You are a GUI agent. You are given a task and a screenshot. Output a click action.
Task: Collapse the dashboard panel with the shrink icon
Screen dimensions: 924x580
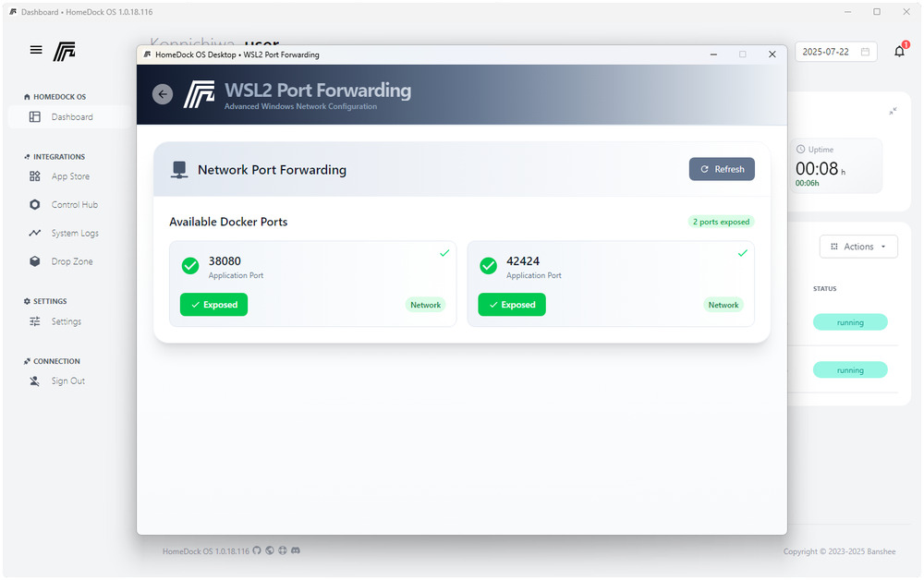click(x=893, y=111)
